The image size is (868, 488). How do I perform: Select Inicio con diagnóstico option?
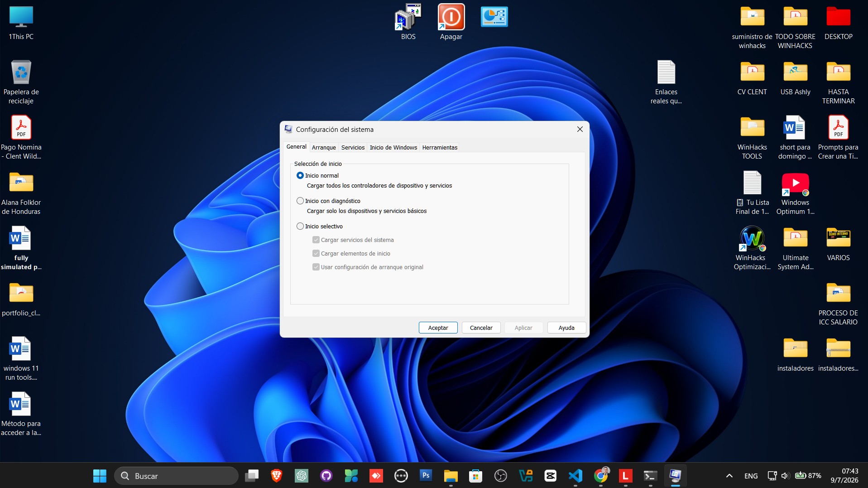300,201
